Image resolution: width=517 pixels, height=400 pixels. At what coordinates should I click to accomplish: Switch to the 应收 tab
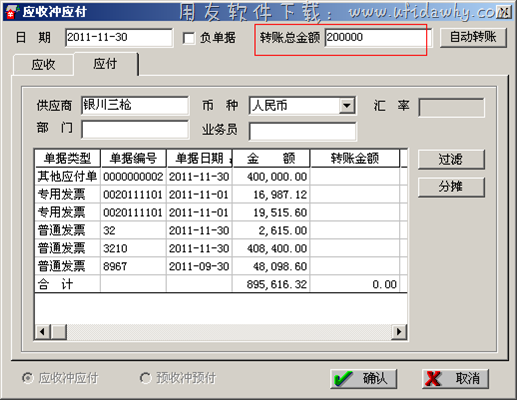43,64
